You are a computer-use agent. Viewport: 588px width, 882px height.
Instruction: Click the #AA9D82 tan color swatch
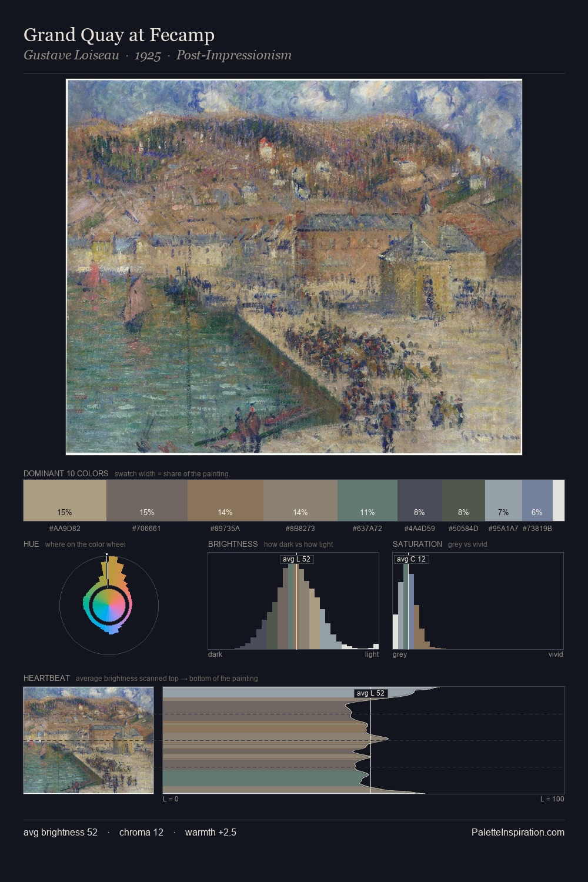pos(65,500)
